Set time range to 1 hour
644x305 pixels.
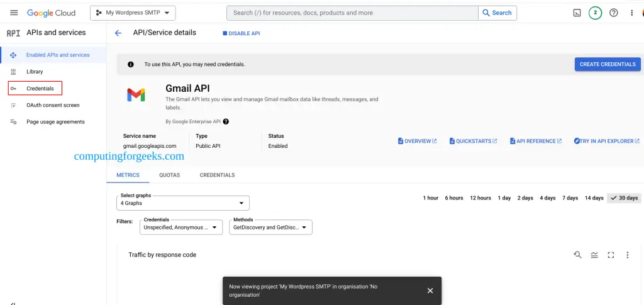pyautogui.click(x=430, y=198)
